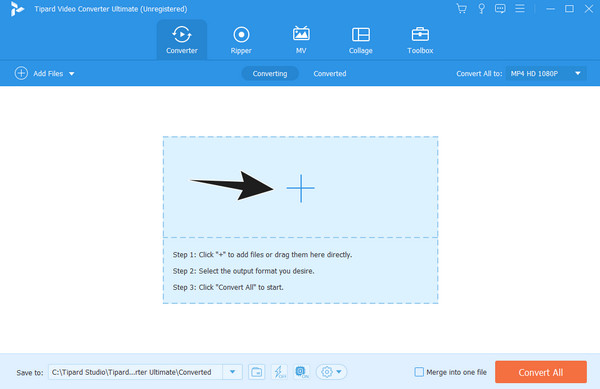Viewport: 600px width, 389px height.
Task: Open the Convert All to format dropdown
Action: [x=546, y=73]
